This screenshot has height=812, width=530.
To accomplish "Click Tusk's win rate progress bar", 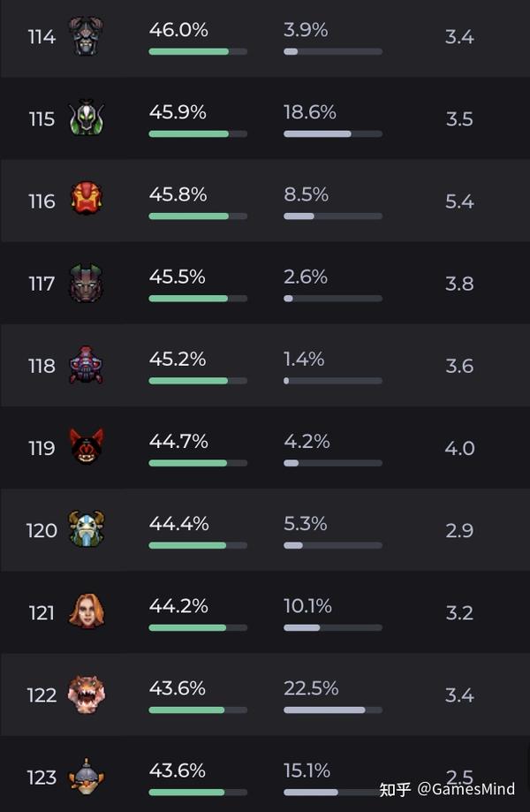I will click(x=196, y=544).
